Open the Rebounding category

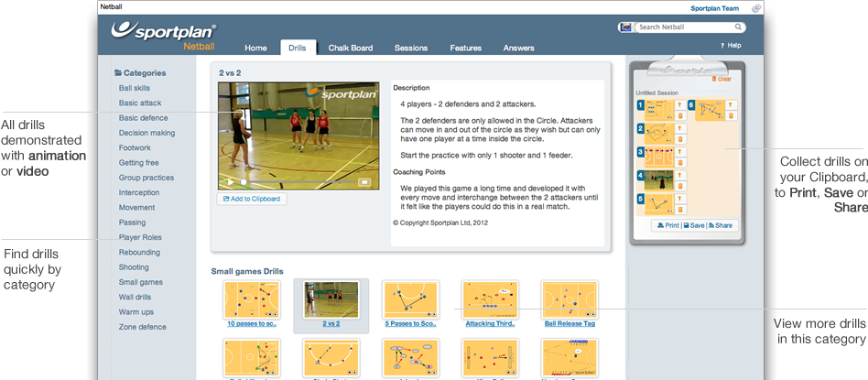(x=139, y=253)
